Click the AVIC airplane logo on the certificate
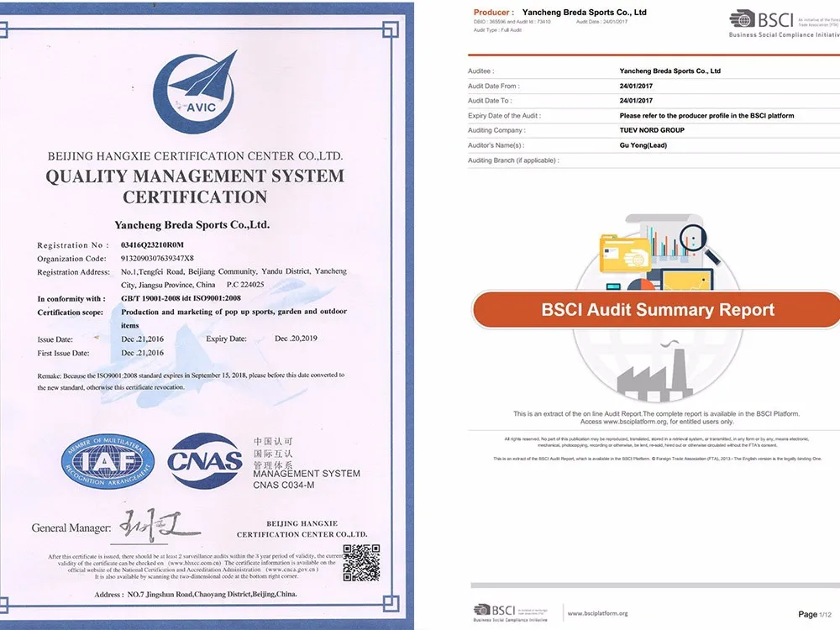Screen dimensions: 840x630 (195, 91)
